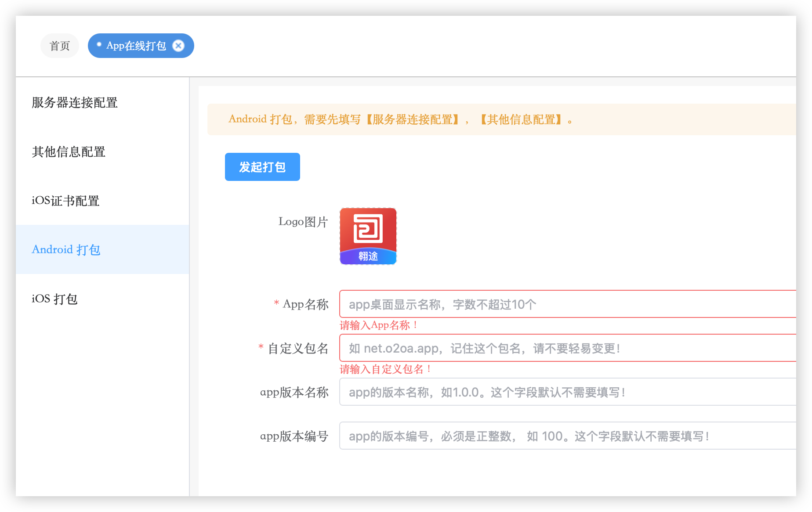Go to 其他信息配置 in the sidebar
This screenshot has height=512, width=812.
coord(69,152)
